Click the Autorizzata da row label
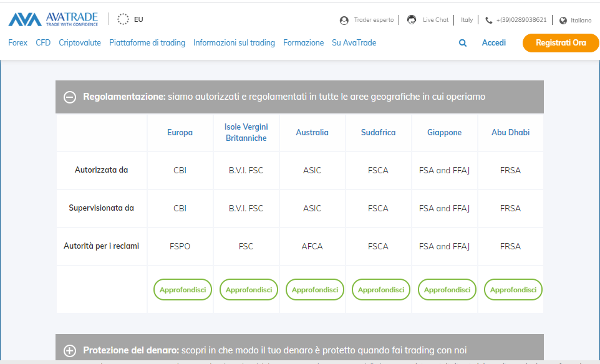 (x=101, y=170)
